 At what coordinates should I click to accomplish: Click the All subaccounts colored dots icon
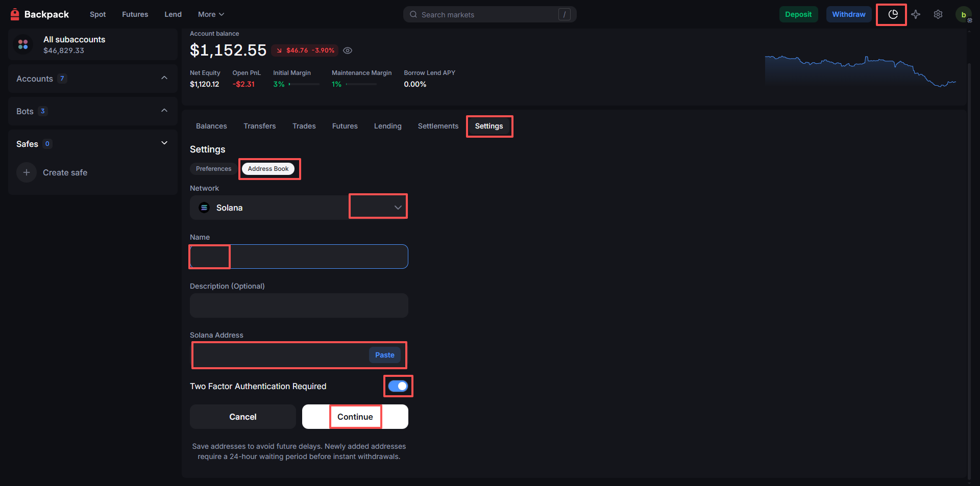click(23, 45)
